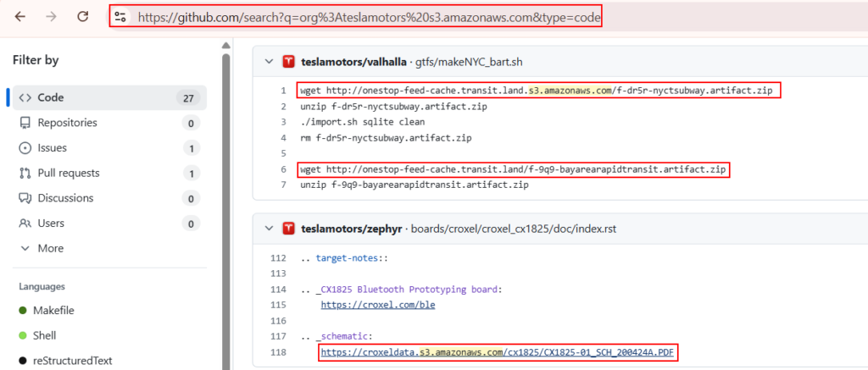Reload the page with the refresh icon
Screen dimensions: 868x370
pos(83,17)
